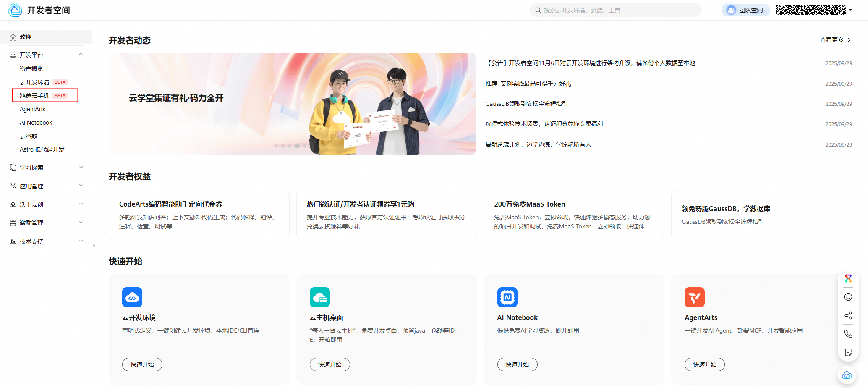Click the colorful logo at top of floating toolbar
Viewport: 868px width, 388px height.
pos(848,278)
